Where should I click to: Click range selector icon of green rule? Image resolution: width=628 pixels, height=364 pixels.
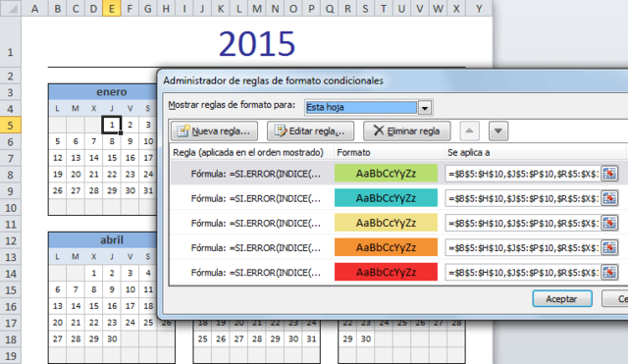click(x=609, y=174)
